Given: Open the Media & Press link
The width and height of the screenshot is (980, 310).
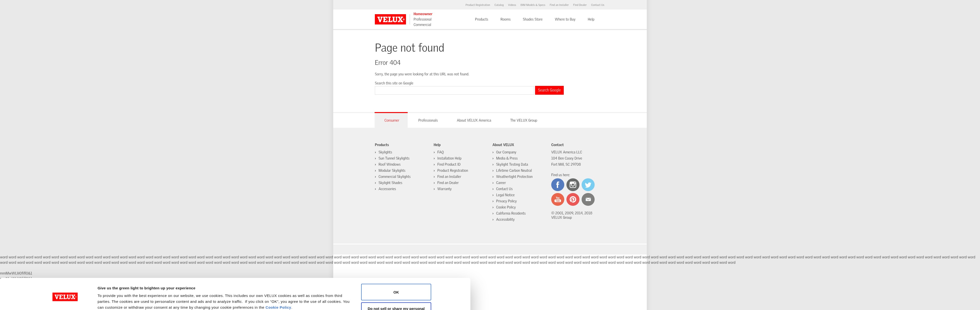Looking at the screenshot, I should click(507, 158).
